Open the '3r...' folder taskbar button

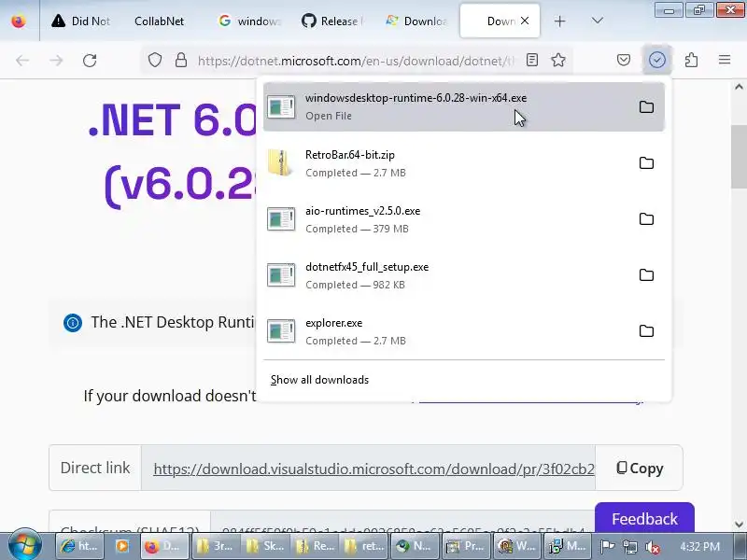216,546
